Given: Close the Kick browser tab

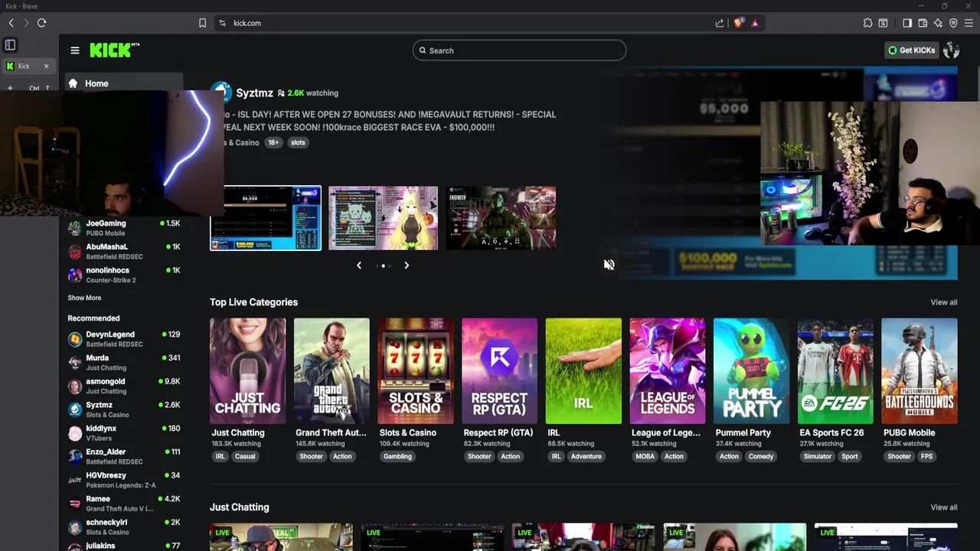Looking at the screenshot, I should point(46,66).
